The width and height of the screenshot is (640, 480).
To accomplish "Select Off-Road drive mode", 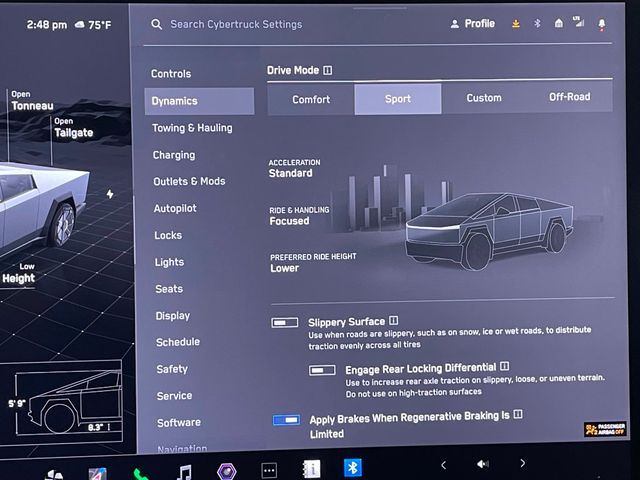I will tap(570, 97).
